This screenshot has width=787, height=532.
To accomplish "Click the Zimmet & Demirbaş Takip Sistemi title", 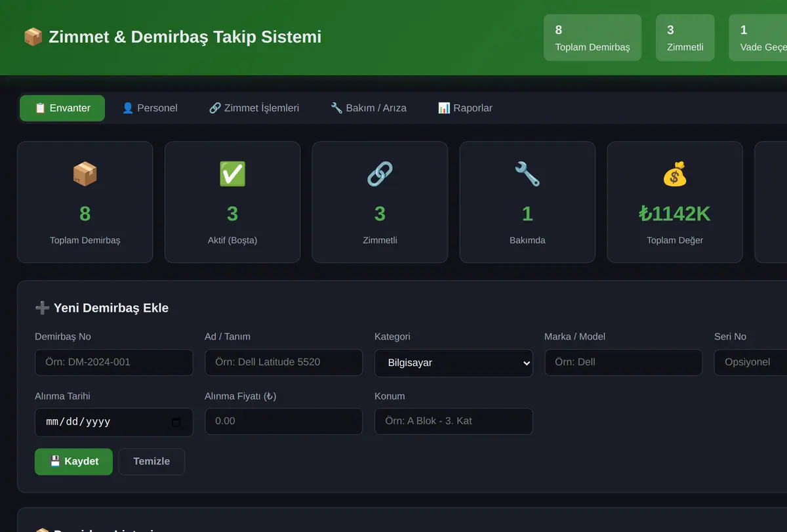I will (185, 37).
